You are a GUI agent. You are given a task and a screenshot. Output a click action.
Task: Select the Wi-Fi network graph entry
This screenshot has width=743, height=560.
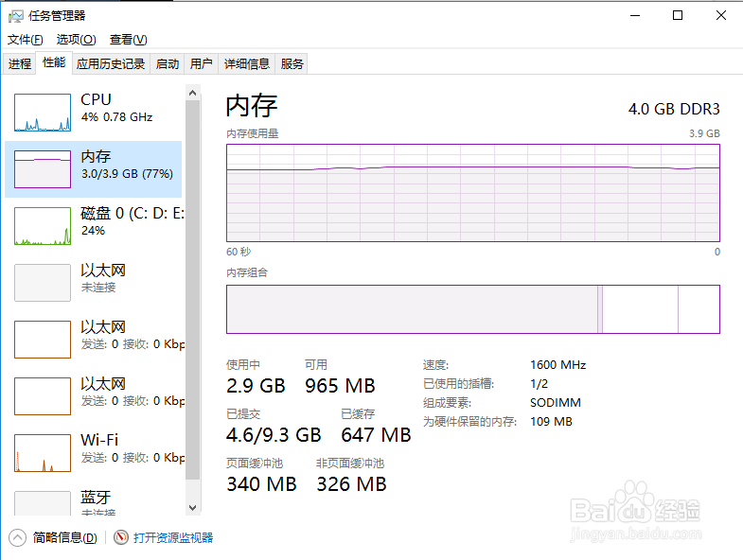point(94,453)
